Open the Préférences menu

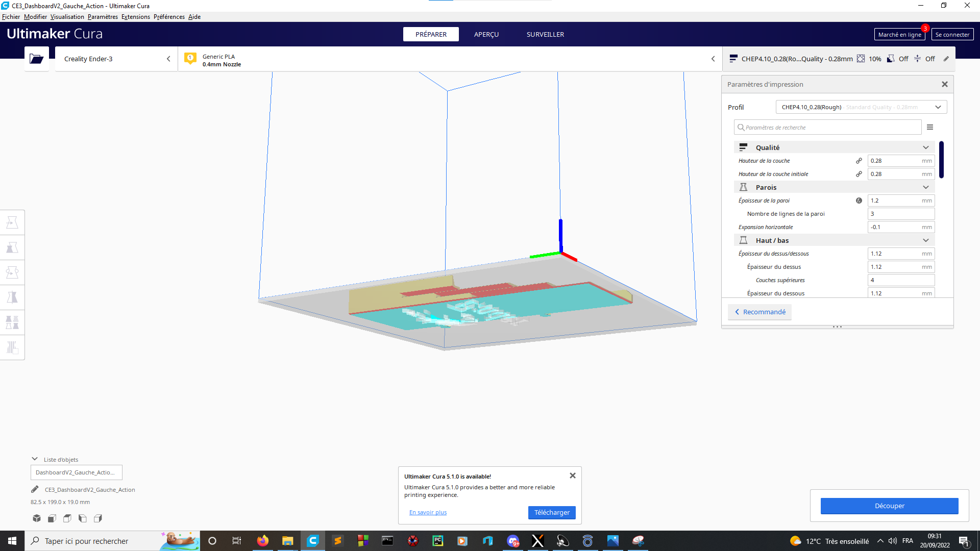[169, 17]
